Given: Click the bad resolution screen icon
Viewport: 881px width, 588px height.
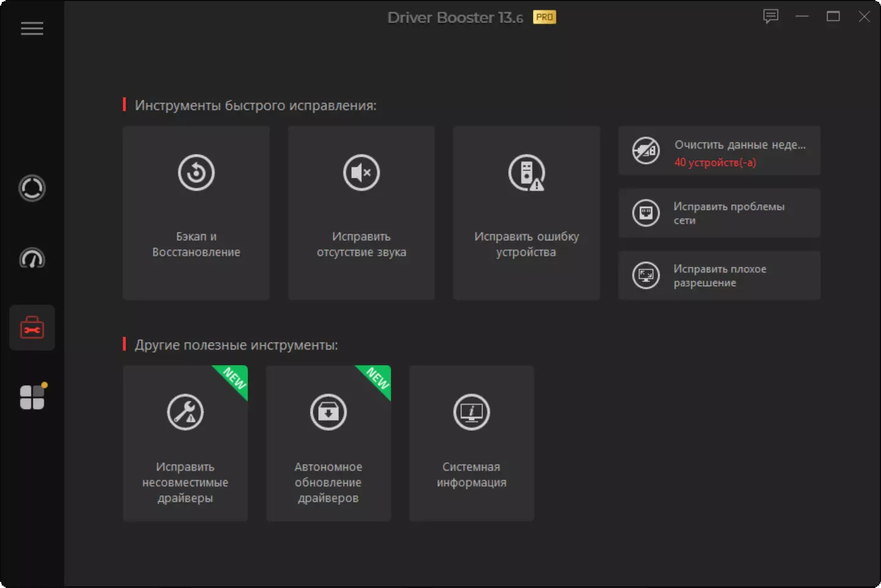Looking at the screenshot, I should click(646, 275).
